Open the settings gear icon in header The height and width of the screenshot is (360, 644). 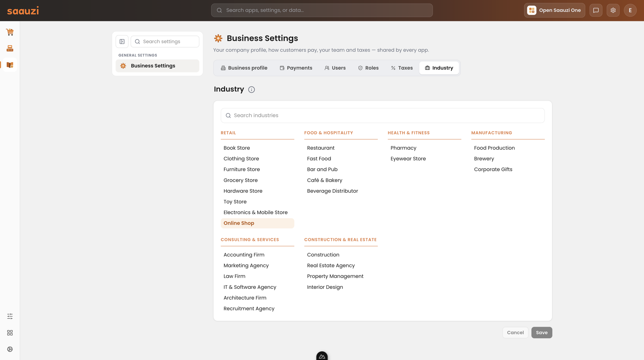(x=613, y=10)
